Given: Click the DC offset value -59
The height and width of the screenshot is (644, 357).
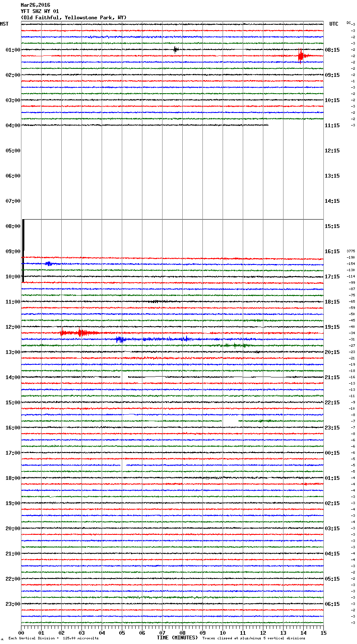Looking at the screenshot, I should pos(352,308).
